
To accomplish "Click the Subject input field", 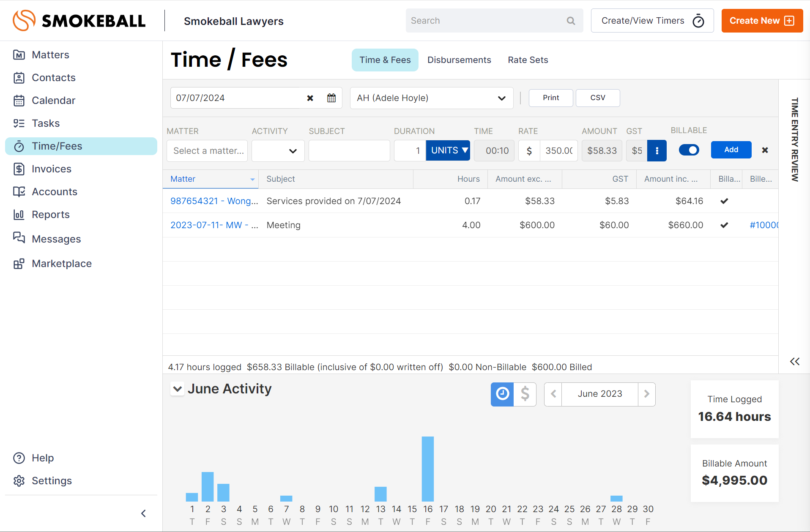I will [x=349, y=151].
